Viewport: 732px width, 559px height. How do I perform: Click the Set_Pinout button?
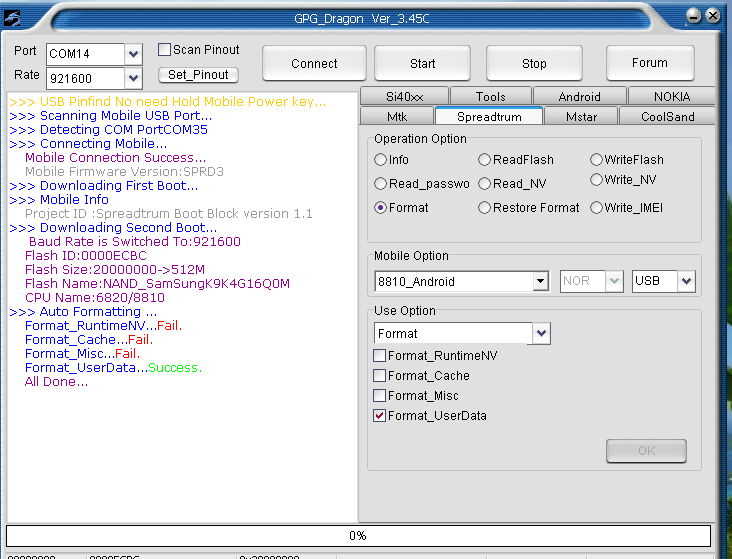pyautogui.click(x=198, y=75)
